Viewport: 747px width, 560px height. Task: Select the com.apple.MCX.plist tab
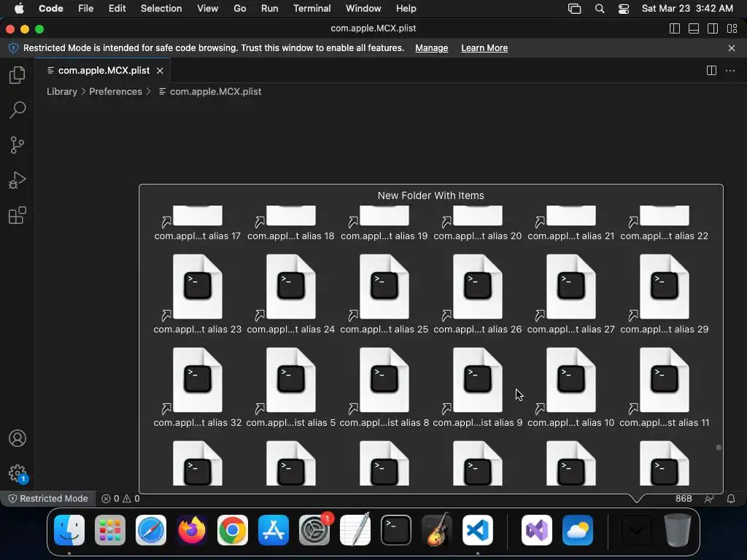point(104,71)
